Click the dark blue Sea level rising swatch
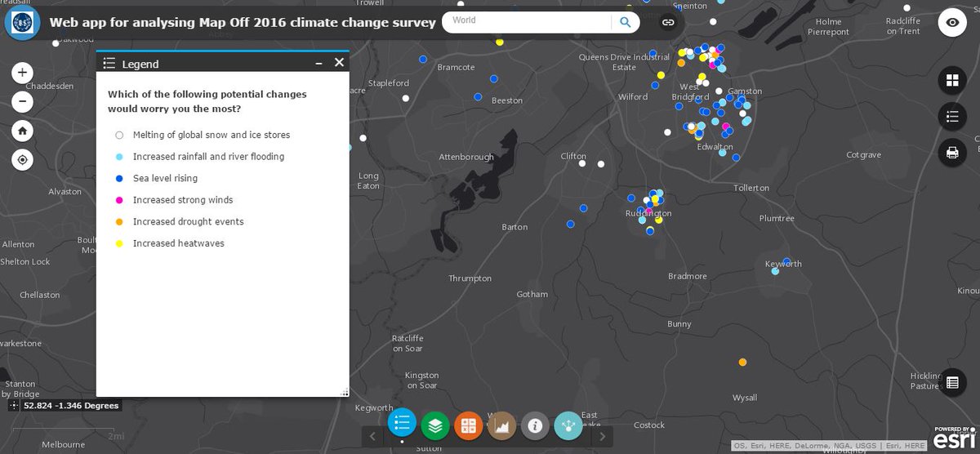The height and width of the screenshot is (454, 980). point(119,178)
